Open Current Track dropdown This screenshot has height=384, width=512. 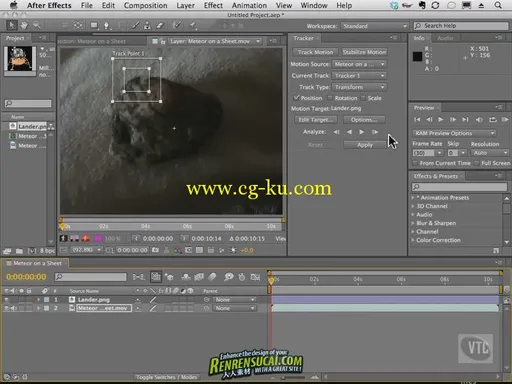[359, 76]
